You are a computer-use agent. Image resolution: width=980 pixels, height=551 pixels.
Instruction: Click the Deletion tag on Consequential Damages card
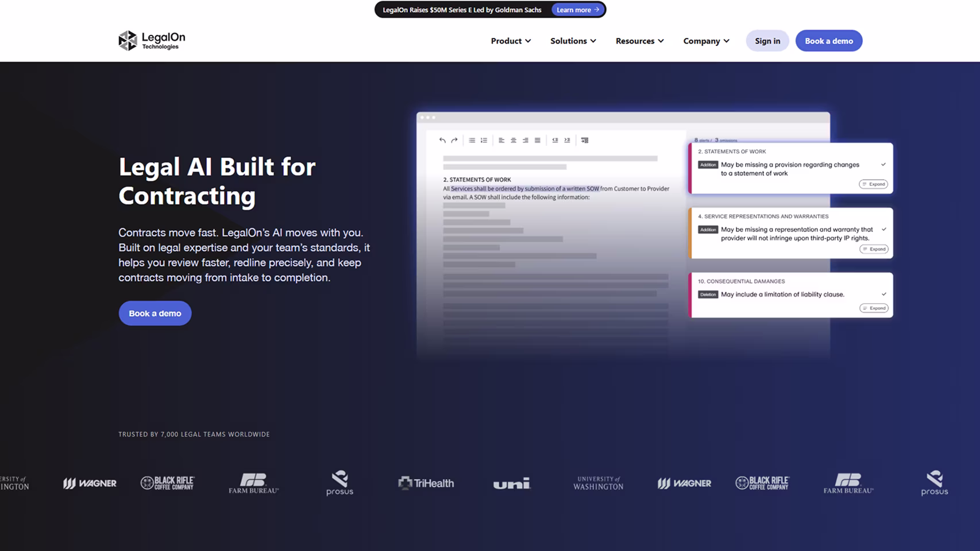[708, 294]
